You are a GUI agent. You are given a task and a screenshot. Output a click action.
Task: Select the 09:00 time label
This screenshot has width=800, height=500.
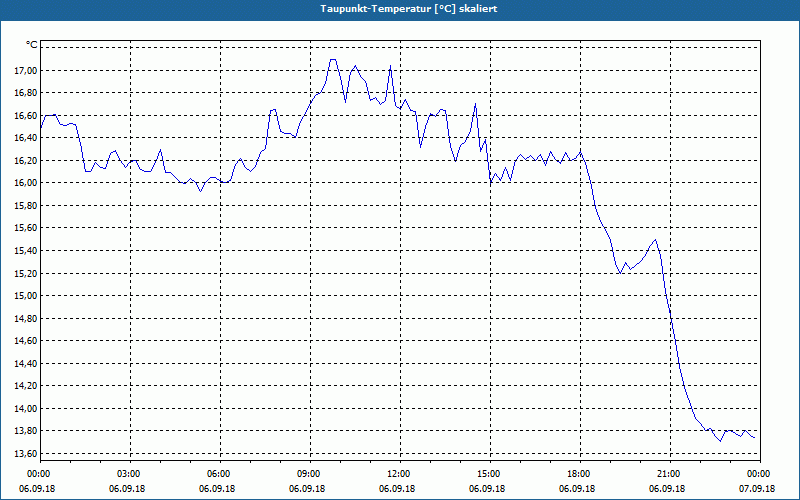coord(310,474)
